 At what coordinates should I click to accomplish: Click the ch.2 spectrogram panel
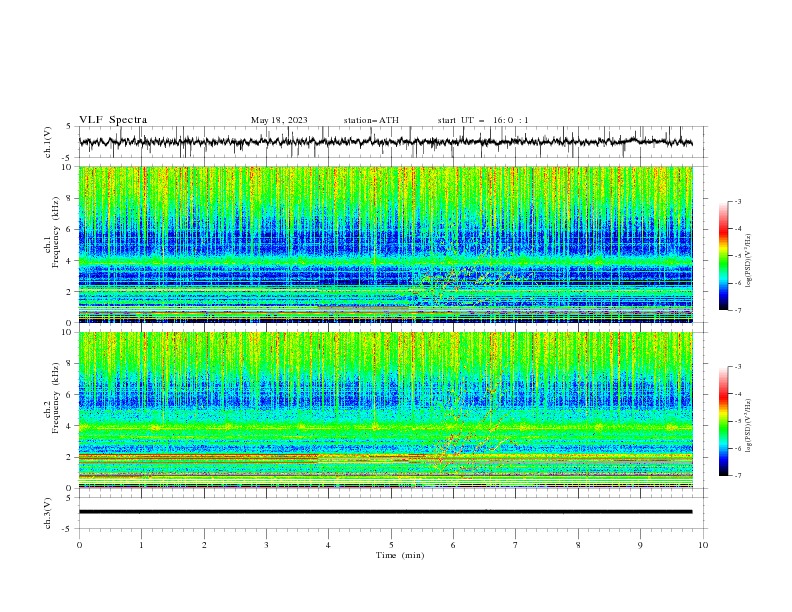coord(386,410)
